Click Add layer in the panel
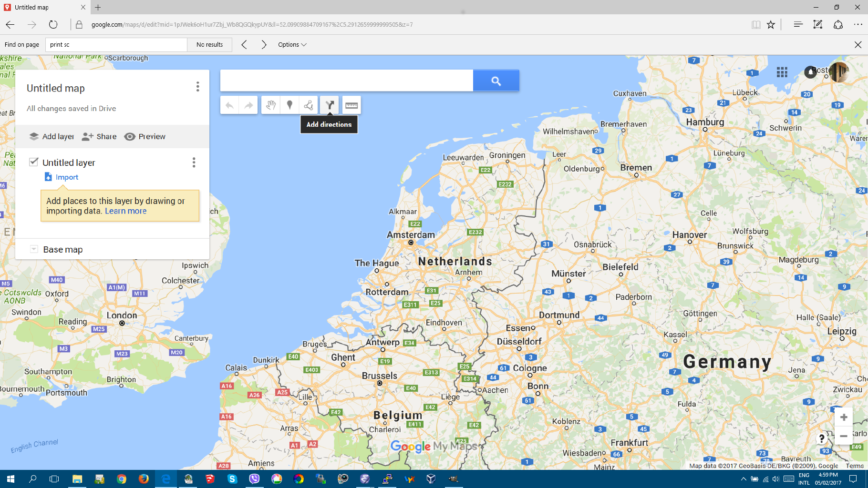The height and width of the screenshot is (488, 868). point(52,137)
